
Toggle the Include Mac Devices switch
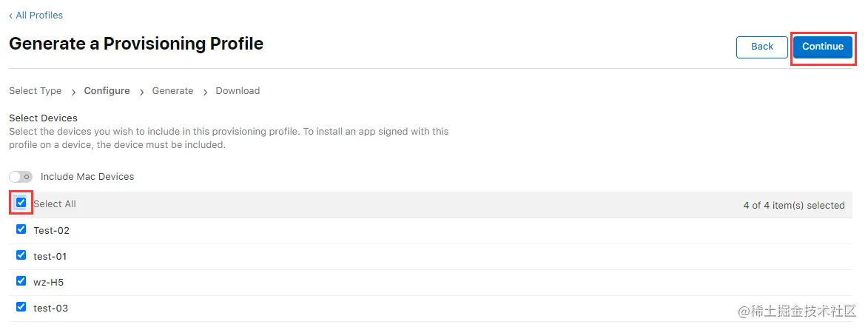pyautogui.click(x=21, y=177)
